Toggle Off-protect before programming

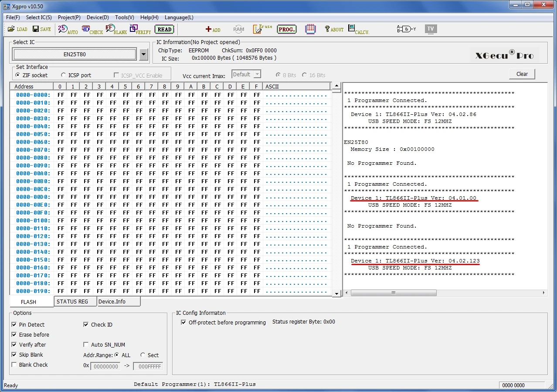[223, 322]
